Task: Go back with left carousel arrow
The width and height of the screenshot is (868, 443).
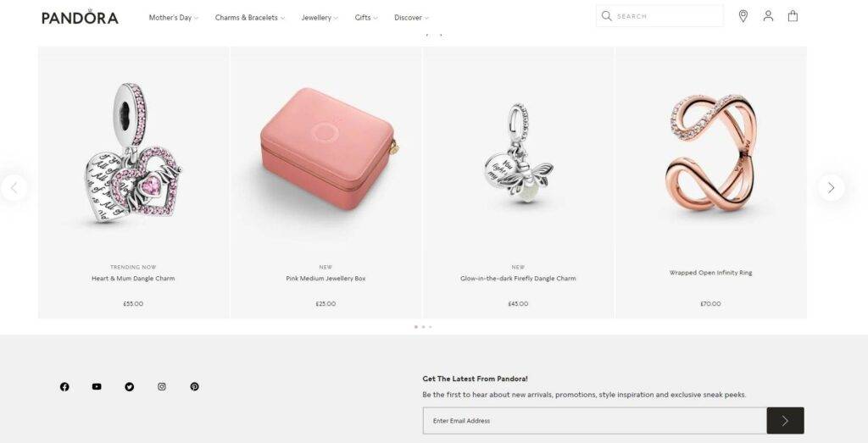Action: coord(14,188)
